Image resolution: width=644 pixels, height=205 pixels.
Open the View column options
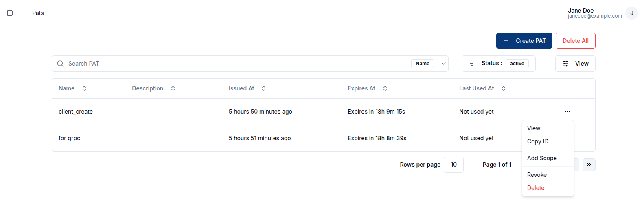click(575, 64)
